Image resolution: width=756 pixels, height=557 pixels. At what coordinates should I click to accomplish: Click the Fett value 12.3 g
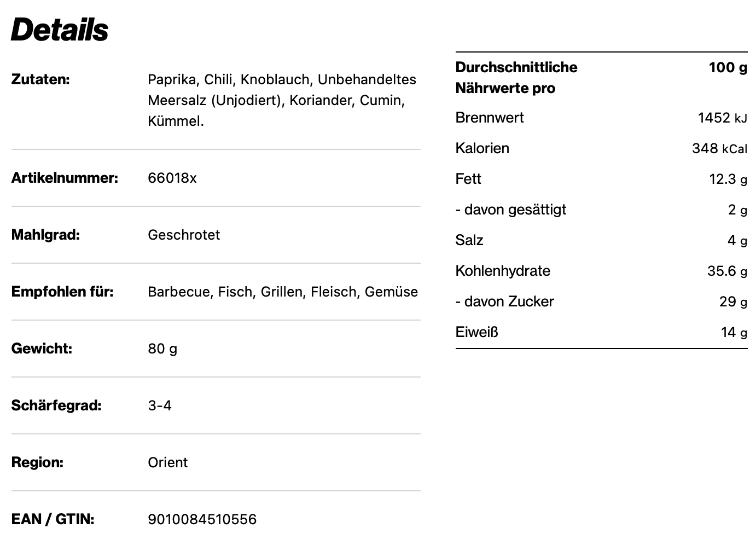[x=728, y=179]
